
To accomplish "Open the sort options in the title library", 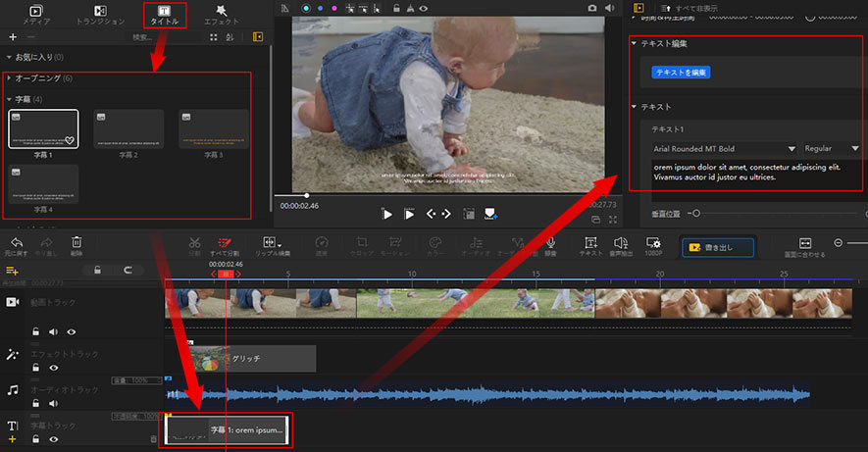I will [x=230, y=37].
